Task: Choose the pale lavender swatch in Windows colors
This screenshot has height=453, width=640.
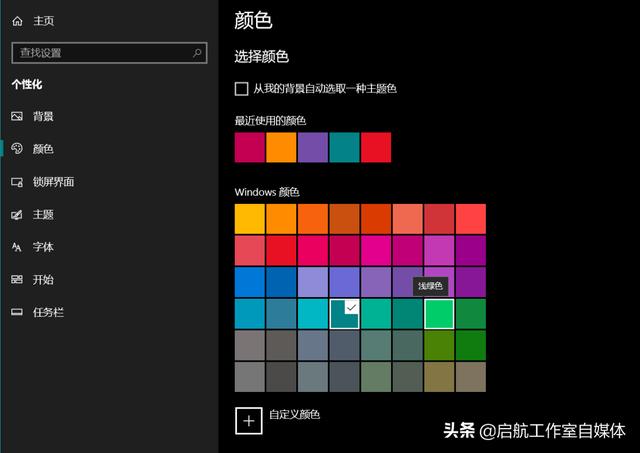Action: (x=313, y=282)
